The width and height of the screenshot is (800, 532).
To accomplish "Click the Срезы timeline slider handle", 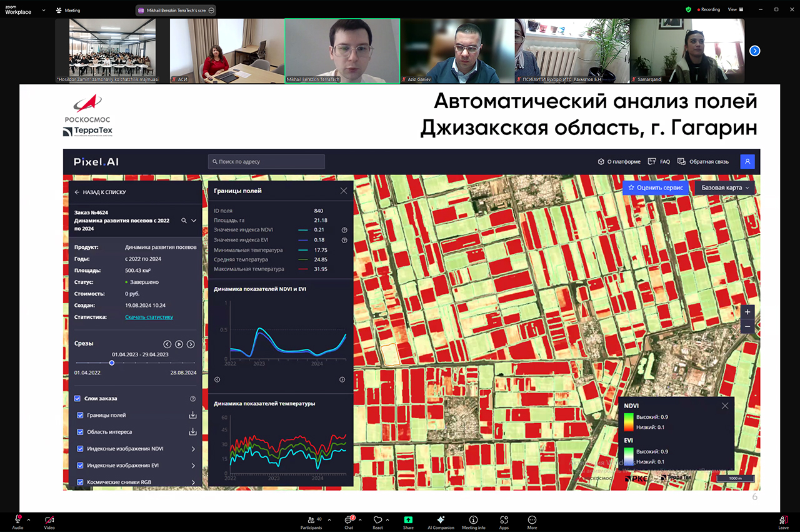I will click(x=112, y=363).
